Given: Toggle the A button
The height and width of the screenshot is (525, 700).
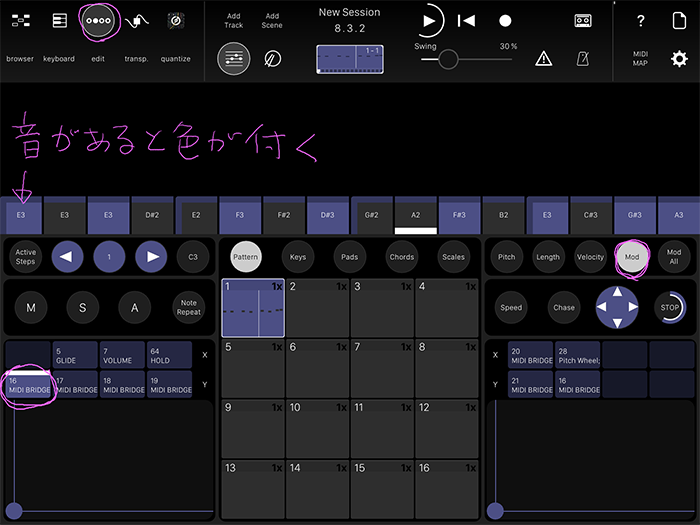Looking at the screenshot, I should click(x=134, y=308).
